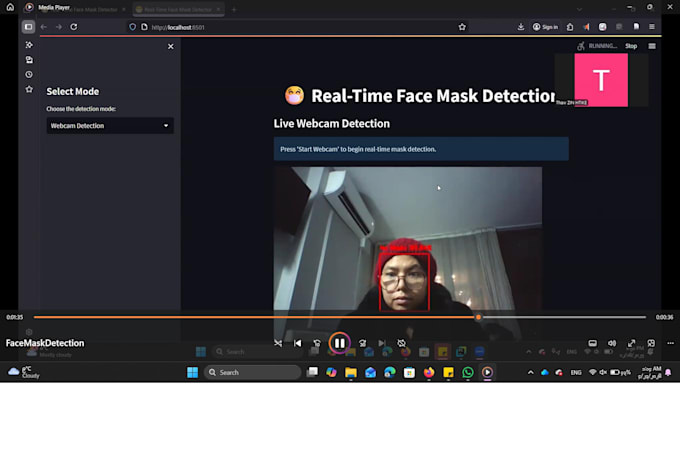
Task: Skip back ten seconds
Action: tap(317, 343)
